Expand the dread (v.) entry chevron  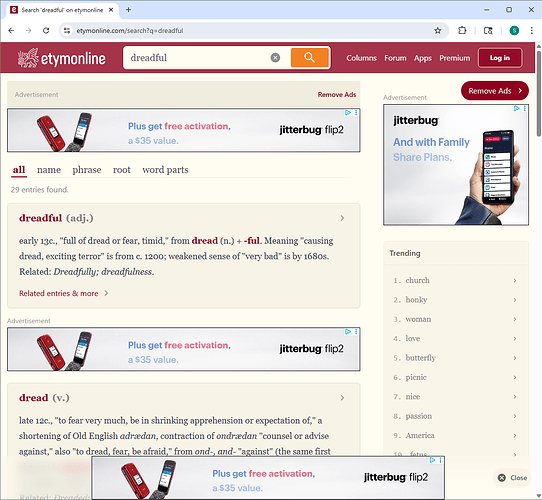(342, 398)
